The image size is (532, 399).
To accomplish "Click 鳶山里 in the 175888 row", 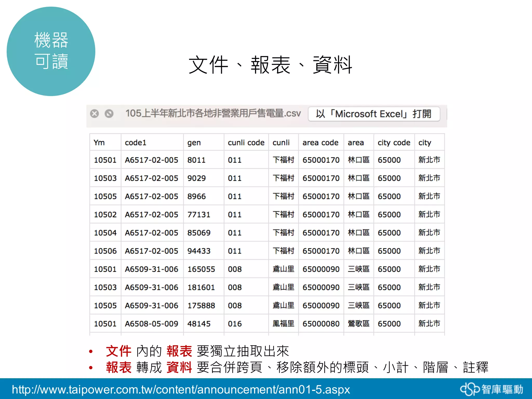I will click(x=283, y=305).
